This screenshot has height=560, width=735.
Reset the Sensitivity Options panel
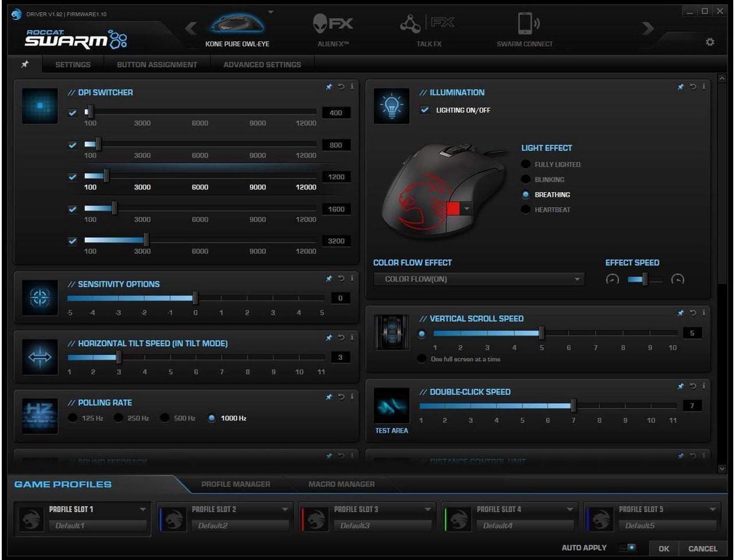(341, 278)
